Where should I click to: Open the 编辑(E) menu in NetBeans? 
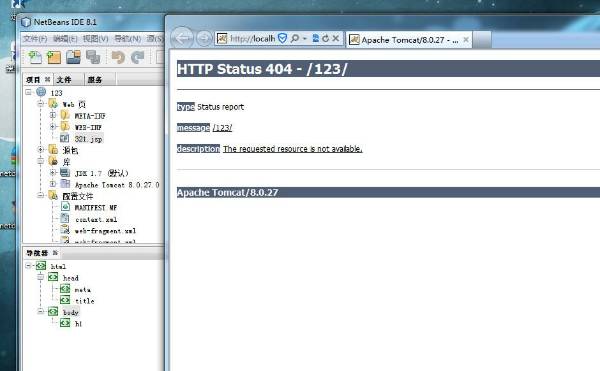tap(65, 39)
